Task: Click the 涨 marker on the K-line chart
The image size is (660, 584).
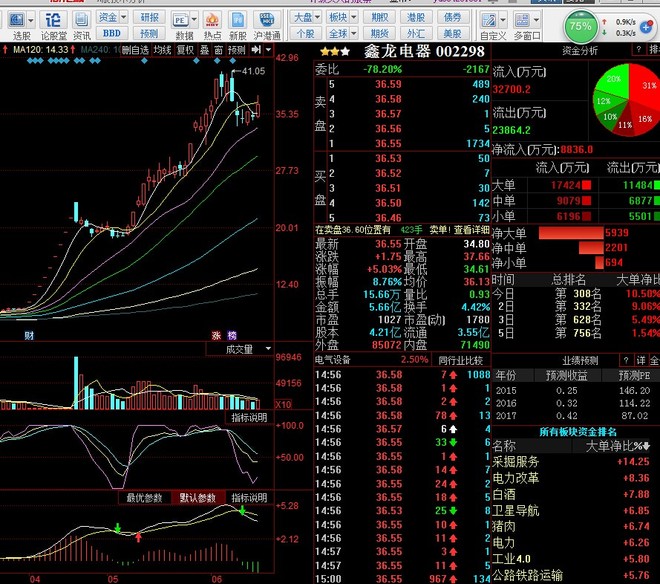Action: [x=216, y=335]
